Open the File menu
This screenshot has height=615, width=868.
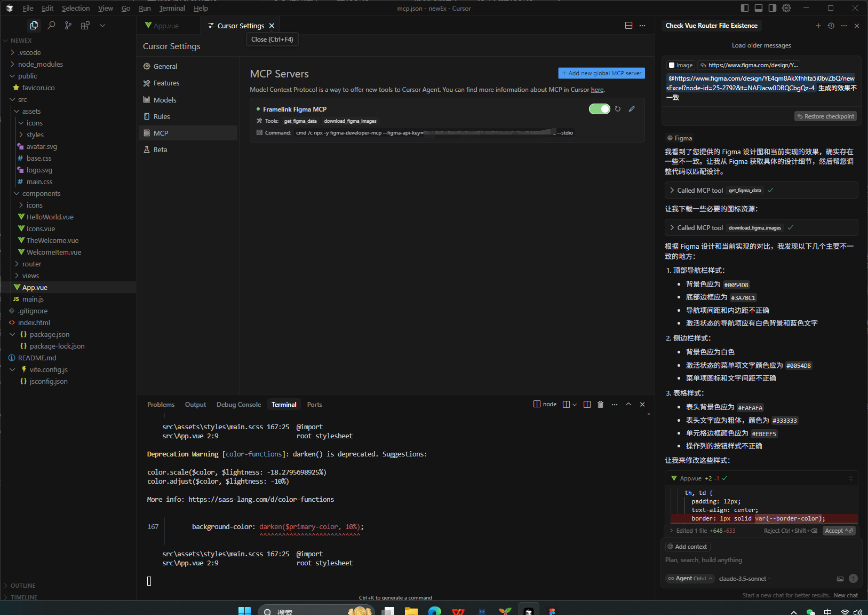[x=28, y=8]
